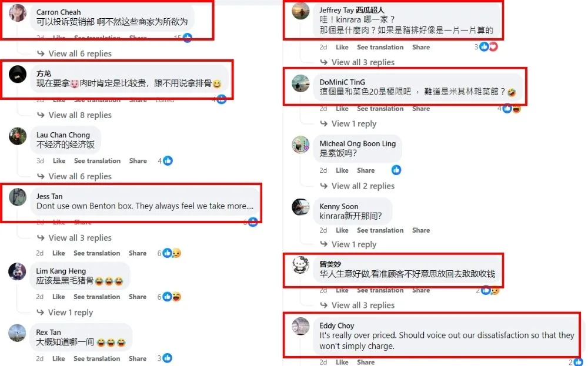Open Lau Chan Chong's profile picture
The height and width of the screenshot is (366, 588).
[18, 136]
